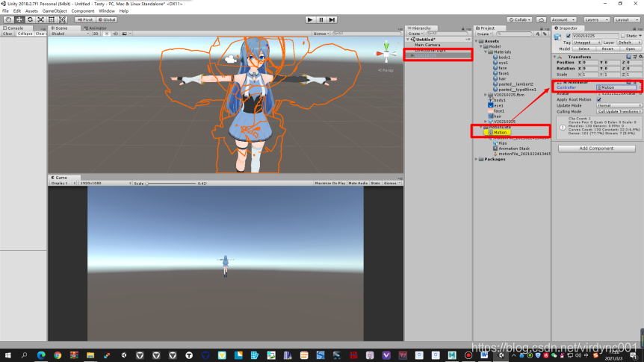Viewport: 644px width, 362px height.
Task: Open Culling Mode dropdown
Action: 619,112
